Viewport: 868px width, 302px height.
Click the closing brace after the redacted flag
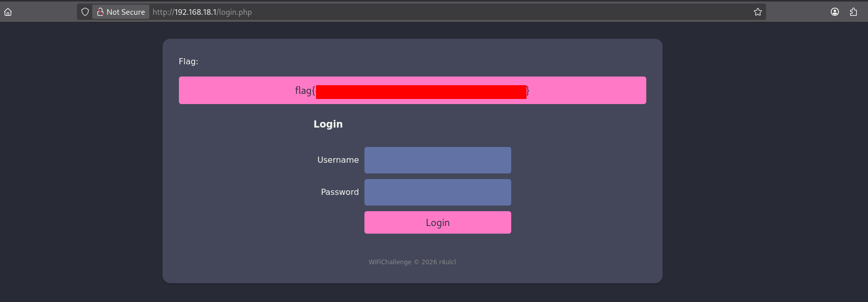pyautogui.click(x=528, y=91)
